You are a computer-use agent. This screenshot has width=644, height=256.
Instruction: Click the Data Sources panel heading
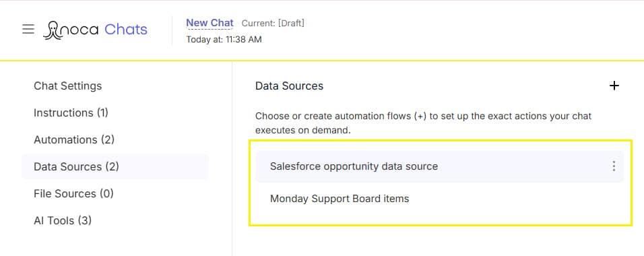289,86
